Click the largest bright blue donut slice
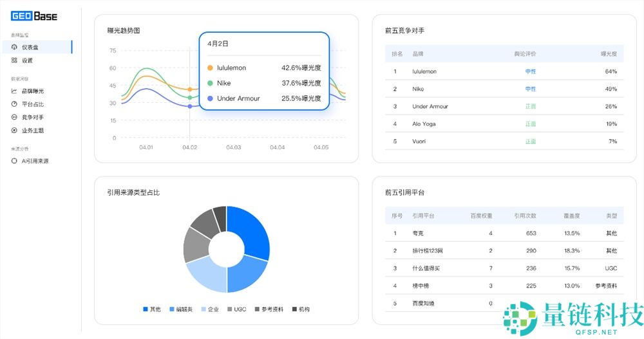Screen dimensions: 644x339 click(x=251, y=232)
